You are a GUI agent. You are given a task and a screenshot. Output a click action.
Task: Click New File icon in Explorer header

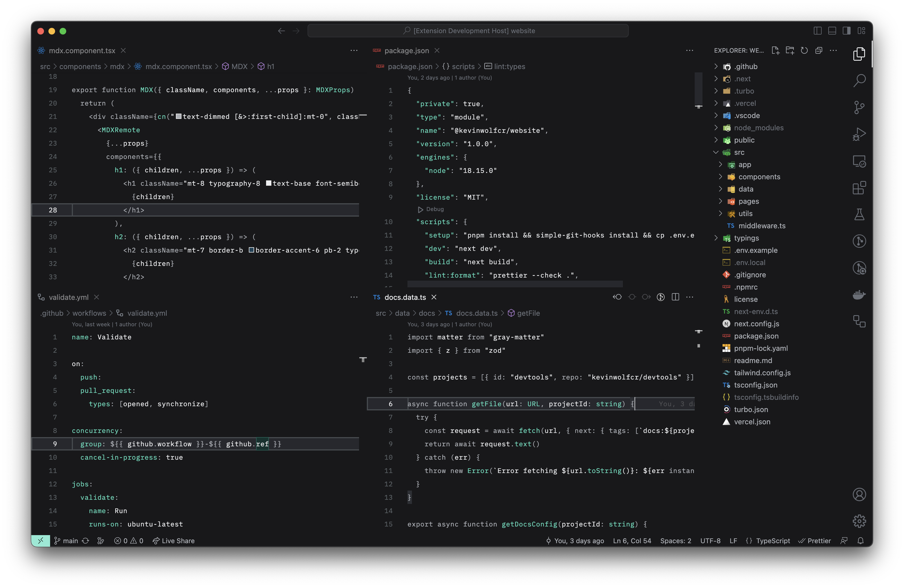[x=775, y=50]
